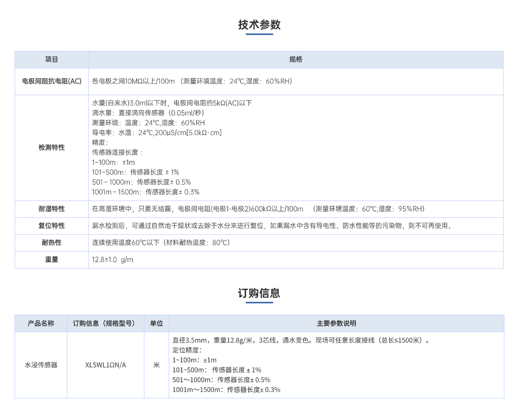519x420 pixels.
Task: Select the 规格 column header
Action: point(295,60)
